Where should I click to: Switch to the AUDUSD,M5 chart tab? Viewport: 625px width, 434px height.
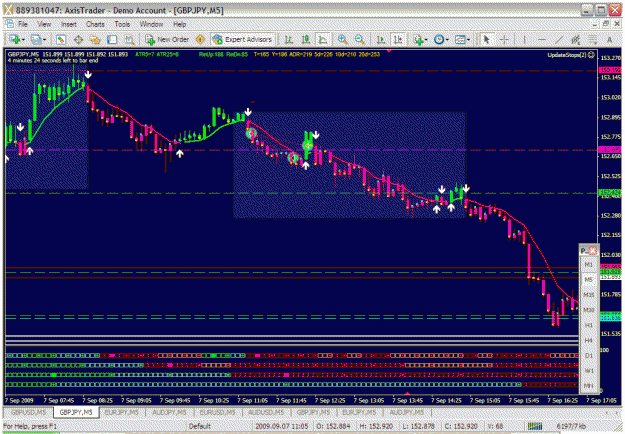pyautogui.click(x=265, y=412)
